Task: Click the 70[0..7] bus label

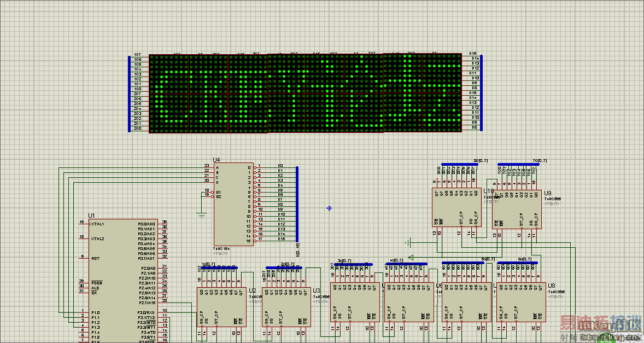Action: point(540,161)
